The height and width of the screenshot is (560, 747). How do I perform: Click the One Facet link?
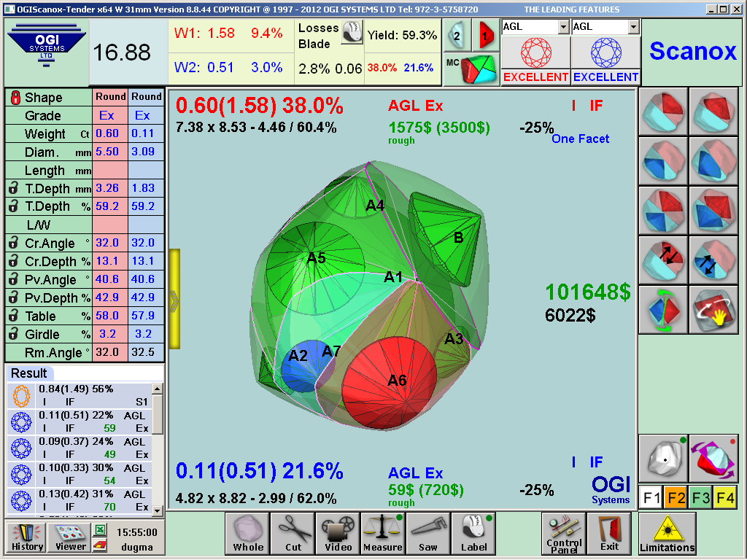(x=580, y=139)
